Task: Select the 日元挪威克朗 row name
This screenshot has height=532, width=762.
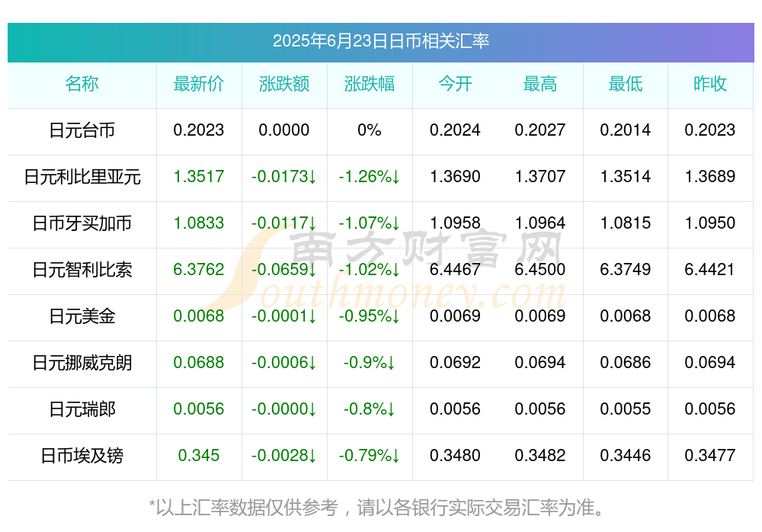Action: coord(82,363)
